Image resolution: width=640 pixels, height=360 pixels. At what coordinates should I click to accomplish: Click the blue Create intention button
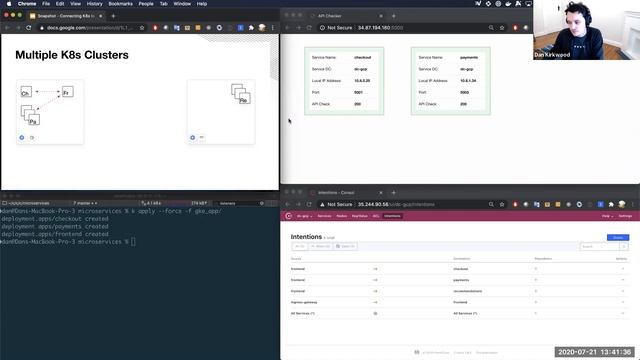point(618,238)
